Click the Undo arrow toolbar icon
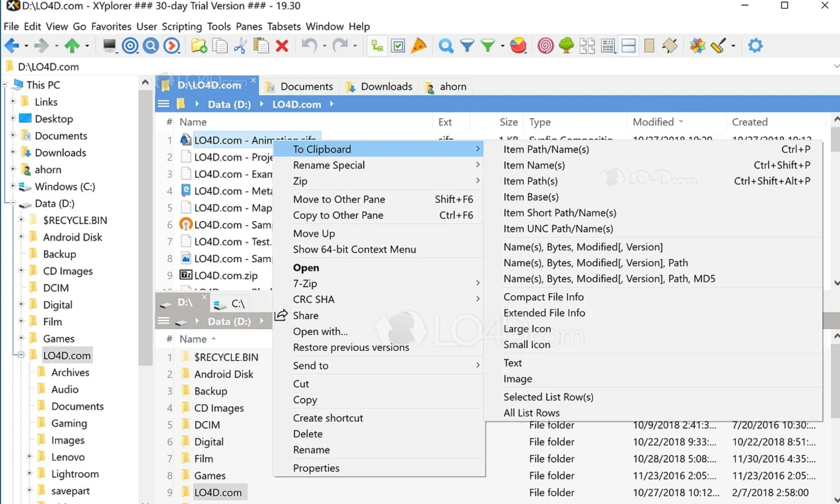The image size is (840, 504). click(309, 45)
